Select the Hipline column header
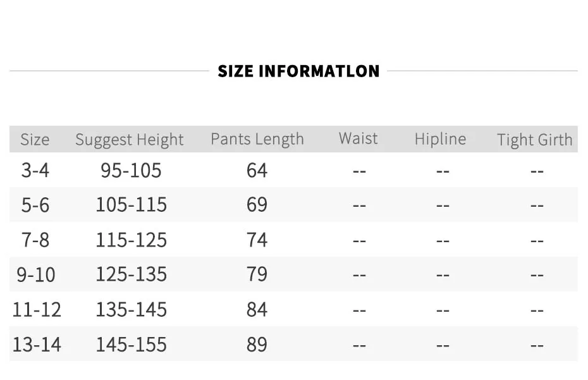This screenshot has width=588, height=380. pos(440,139)
